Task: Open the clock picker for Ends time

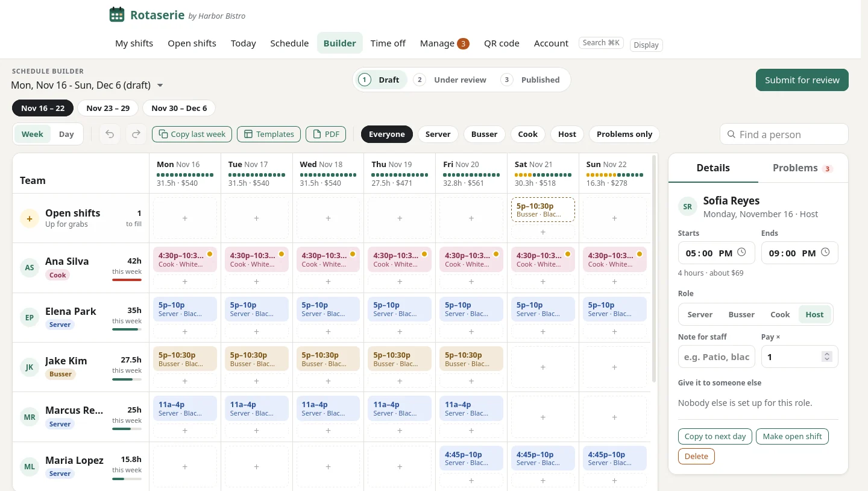Action: [825, 253]
